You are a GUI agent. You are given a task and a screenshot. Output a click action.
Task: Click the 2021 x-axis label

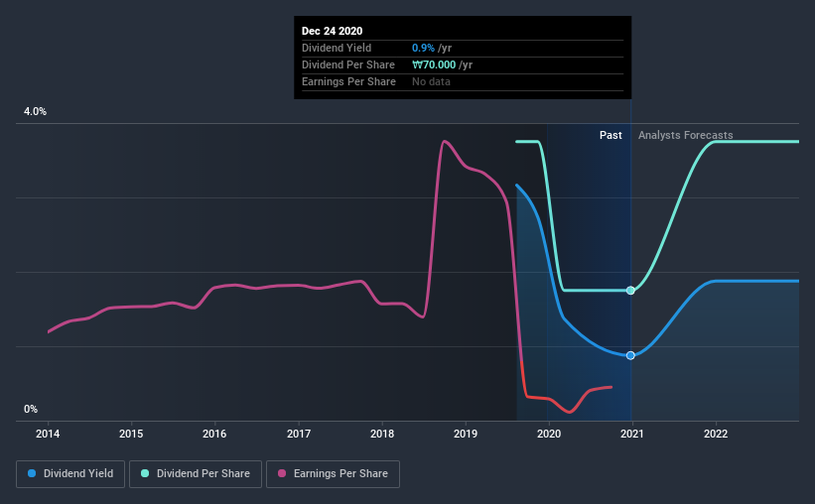(x=632, y=434)
